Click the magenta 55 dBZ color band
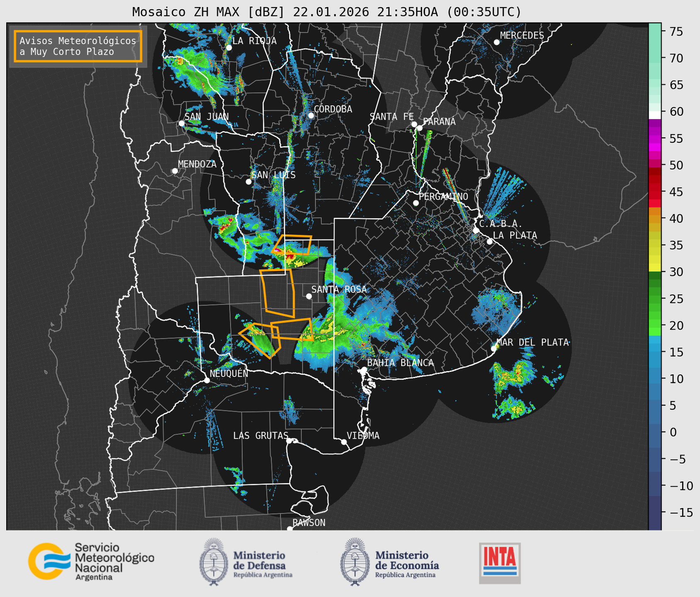The width and height of the screenshot is (700, 597). [655, 138]
